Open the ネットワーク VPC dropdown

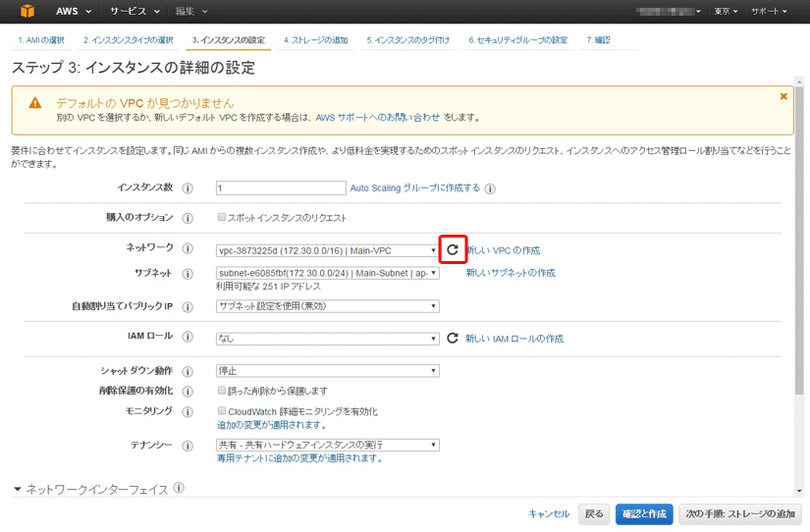point(327,251)
